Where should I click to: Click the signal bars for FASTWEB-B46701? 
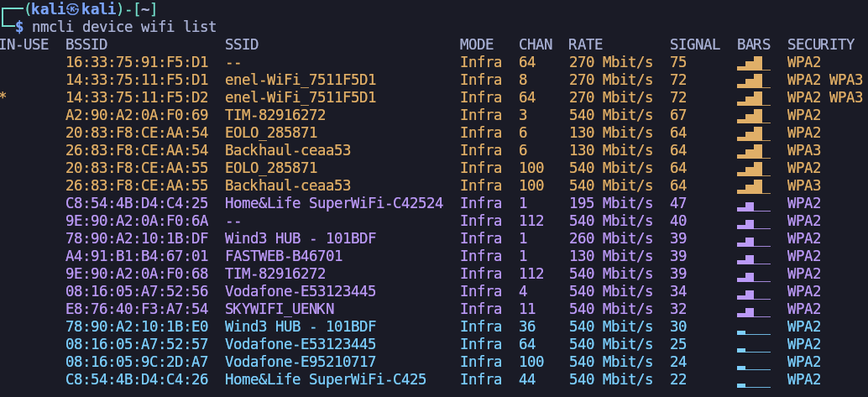pos(753,256)
